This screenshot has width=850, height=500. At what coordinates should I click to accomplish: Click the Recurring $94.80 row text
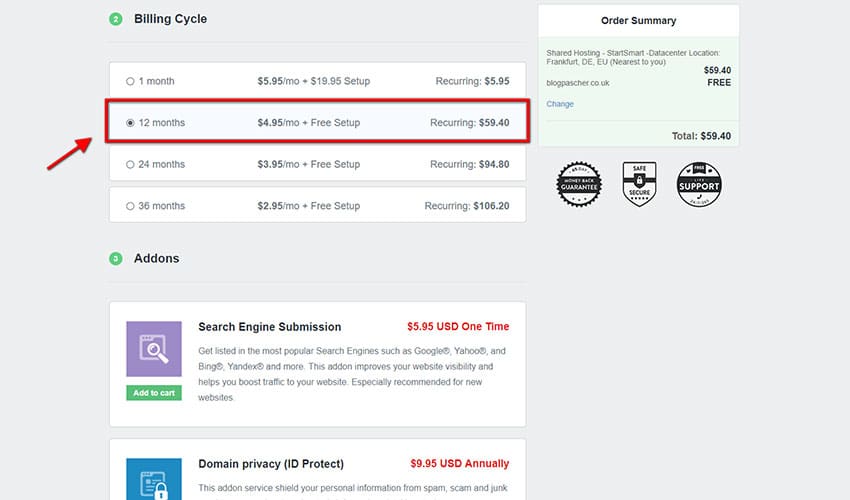click(467, 165)
